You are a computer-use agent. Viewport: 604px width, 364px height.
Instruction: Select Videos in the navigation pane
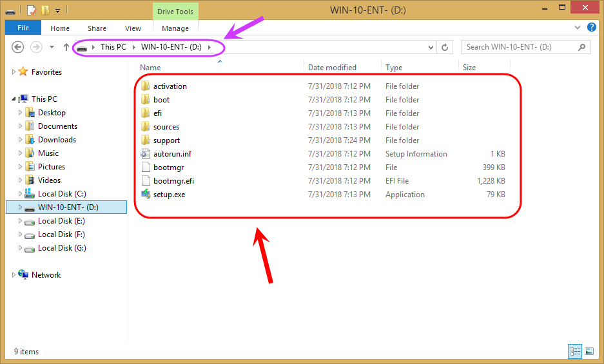click(x=49, y=180)
